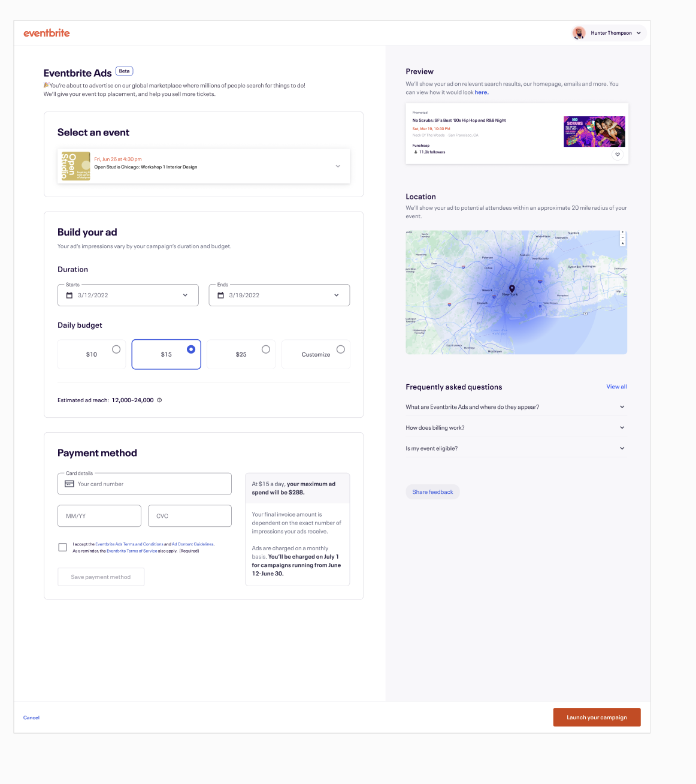The width and height of the screenshot is (696, 784).
Task: Select the $10 daily budget option
Action: 116,349
